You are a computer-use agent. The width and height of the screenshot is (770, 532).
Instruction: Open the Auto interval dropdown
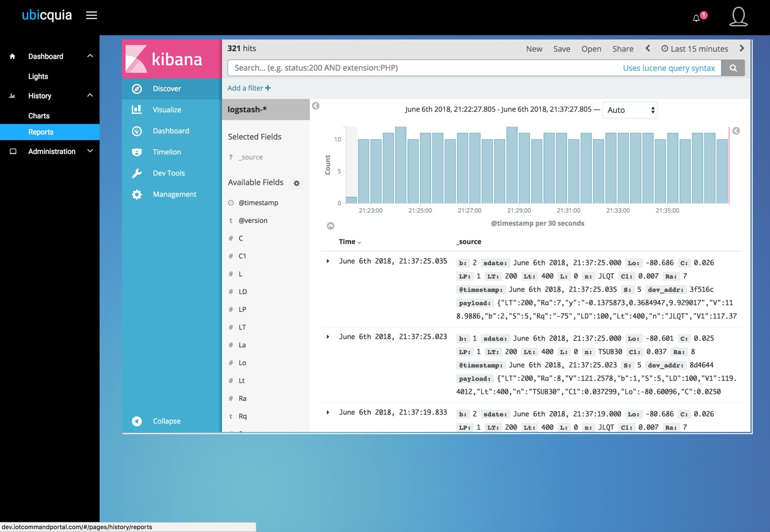(x=630, y=110)
